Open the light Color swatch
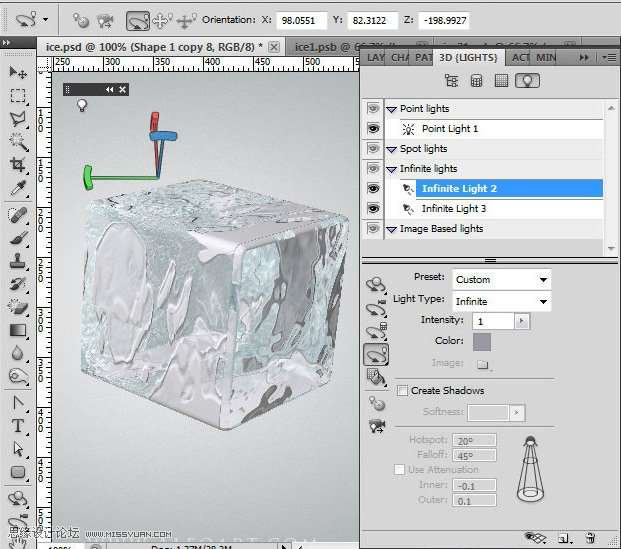 [x=482, y=342]
